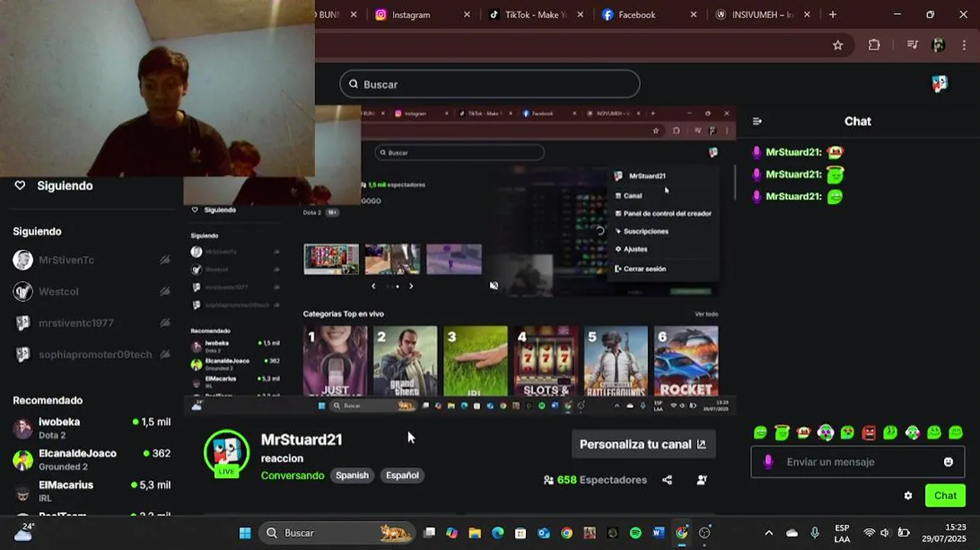Click the share icon beside Espectadores
The width and height of the screenshot is (980, 550).
[667, 480]
